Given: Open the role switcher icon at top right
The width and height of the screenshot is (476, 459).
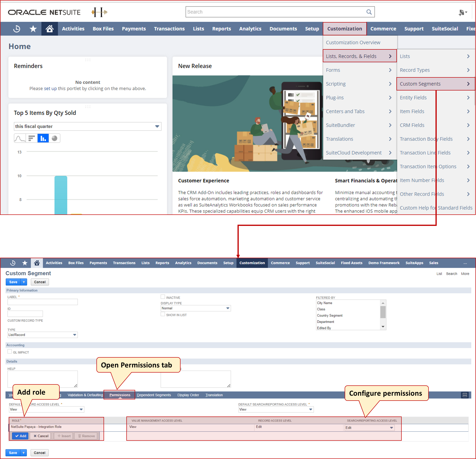Looking at the screenshot, I should [x=462, y=12].
